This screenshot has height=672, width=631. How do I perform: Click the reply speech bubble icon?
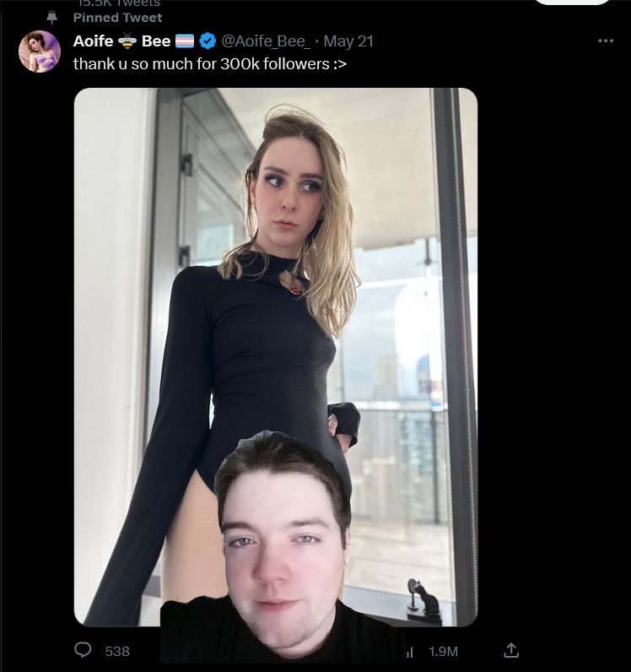pos(83,650)
